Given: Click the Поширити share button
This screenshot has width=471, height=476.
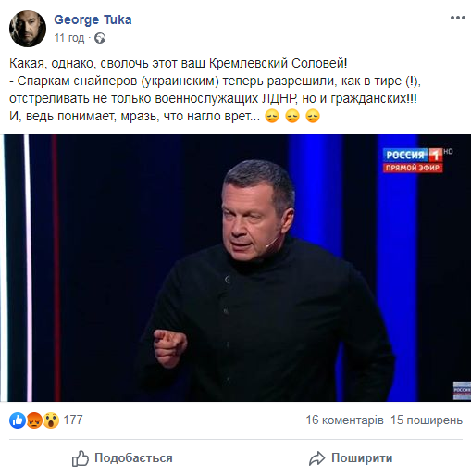Looking at the screenshot, I should [x=351, y=458].
